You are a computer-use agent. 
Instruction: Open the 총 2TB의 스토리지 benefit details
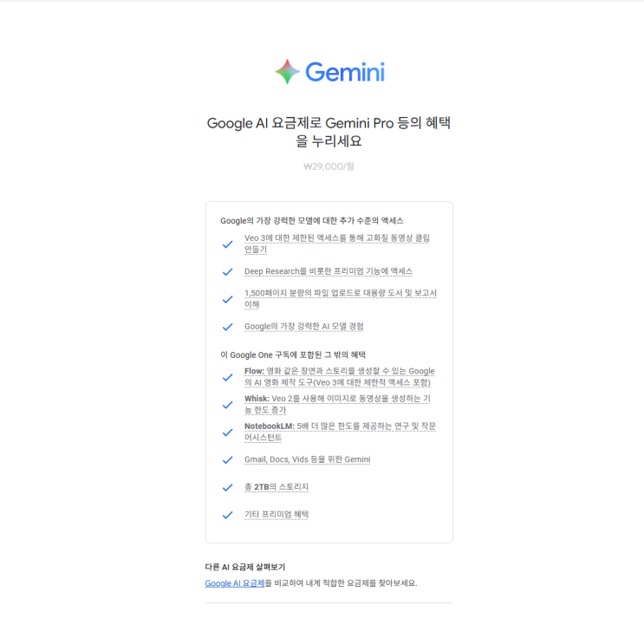pos(276,487)
